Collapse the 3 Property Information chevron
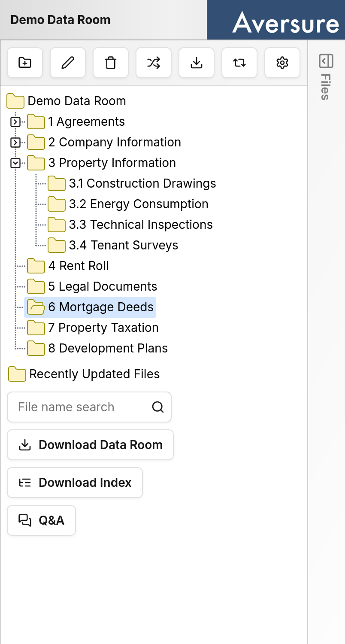This screenshot has width=345, height=644. click(x=15, y=163)
